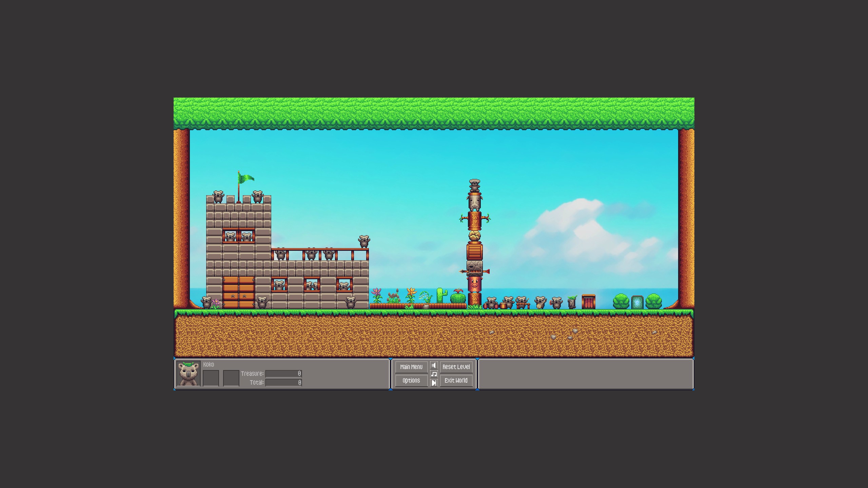Select the first empty inventory slot
The image size is (868, 488).
coord(211,378)
